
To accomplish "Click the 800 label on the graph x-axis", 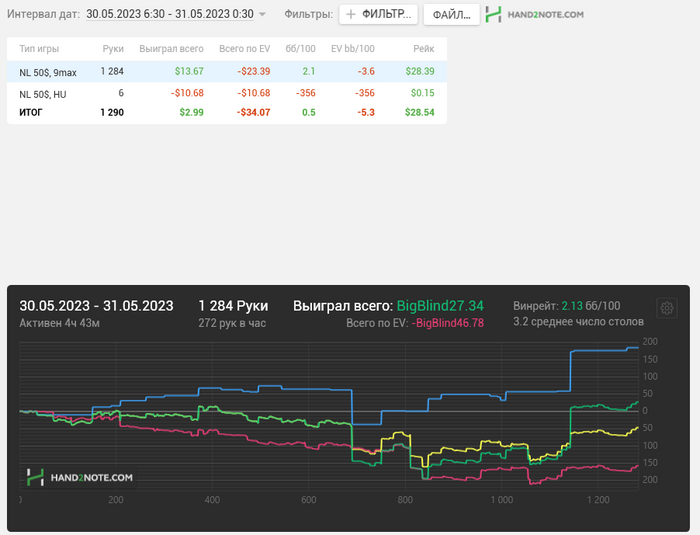I will pyautogui.click(x=405, y=500).
